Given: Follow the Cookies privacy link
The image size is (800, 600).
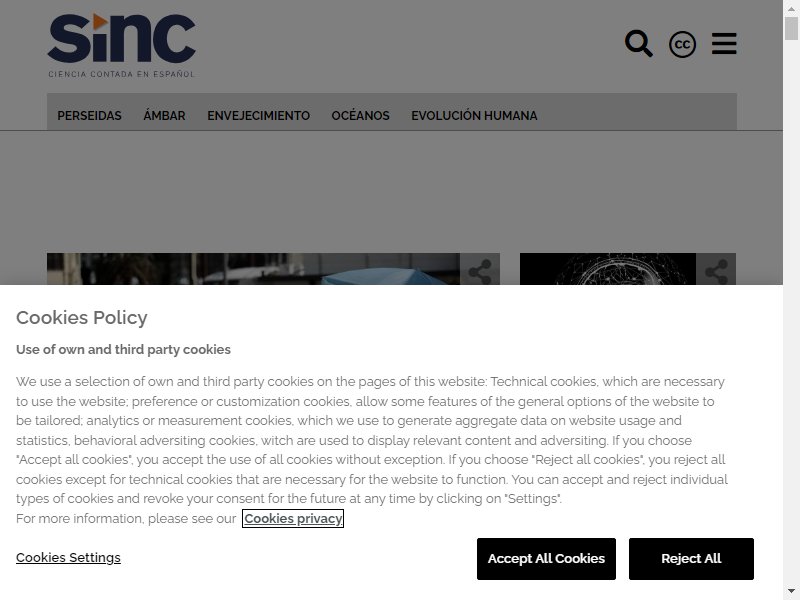Looking at the screenshot, I should (293, 518).
